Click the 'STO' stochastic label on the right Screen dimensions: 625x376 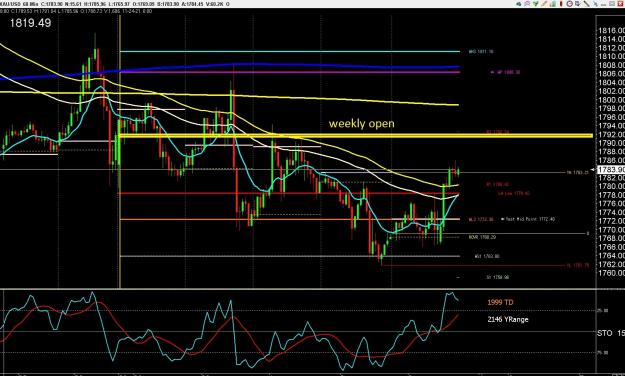point(605,333)
